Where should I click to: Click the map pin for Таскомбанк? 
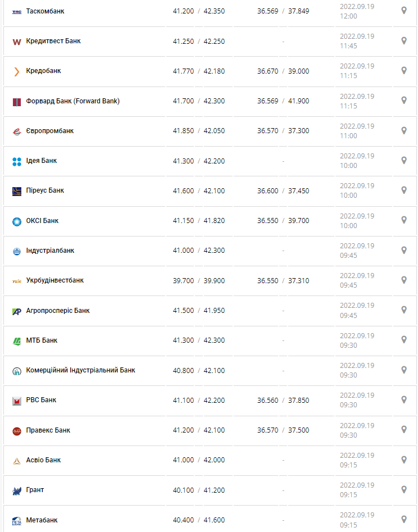tap(403, 11)
